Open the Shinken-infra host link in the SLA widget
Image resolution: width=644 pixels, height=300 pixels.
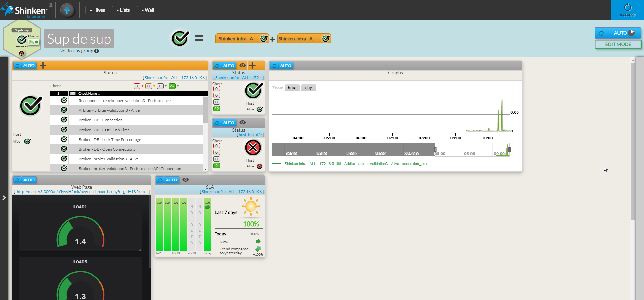pos(232,192)
